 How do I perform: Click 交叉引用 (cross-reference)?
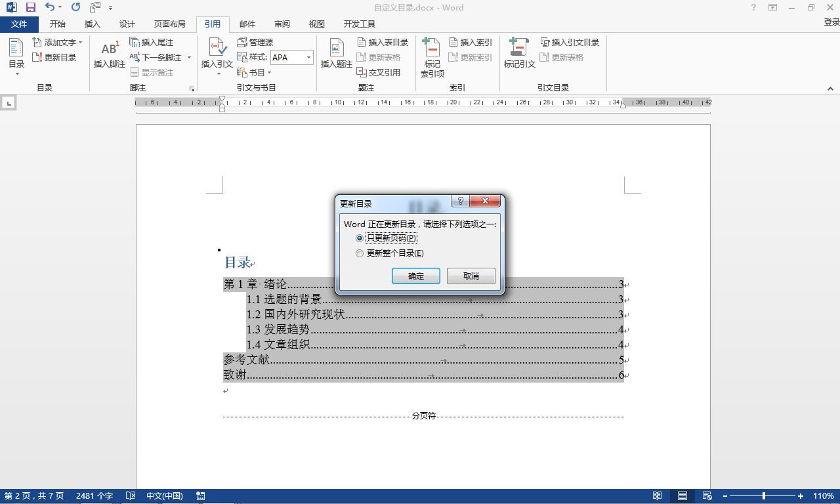coord(379,72)
